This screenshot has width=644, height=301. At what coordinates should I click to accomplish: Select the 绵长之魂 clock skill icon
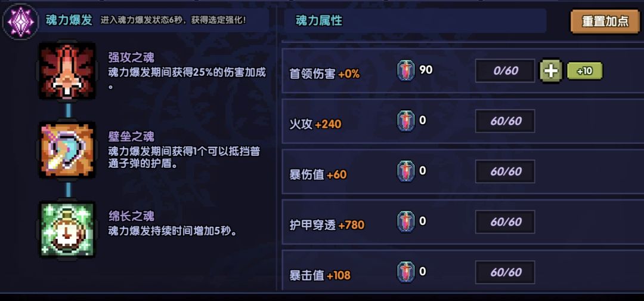(x=67, y=229)
